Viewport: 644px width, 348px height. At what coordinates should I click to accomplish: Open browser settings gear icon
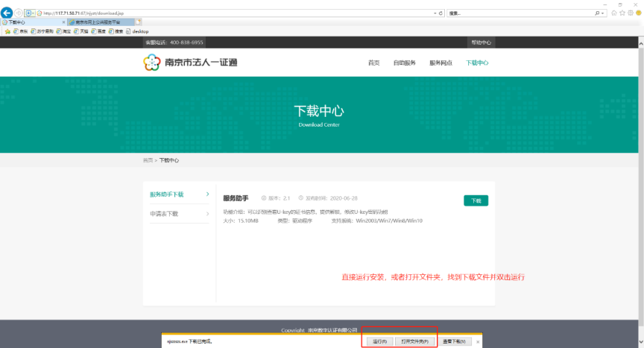[x=631, y=13]
